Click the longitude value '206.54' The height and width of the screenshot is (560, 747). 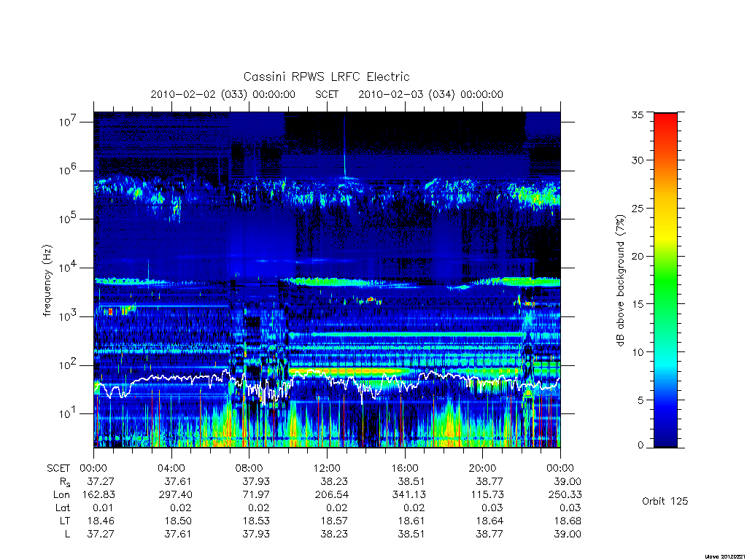[x=332, y=495]
